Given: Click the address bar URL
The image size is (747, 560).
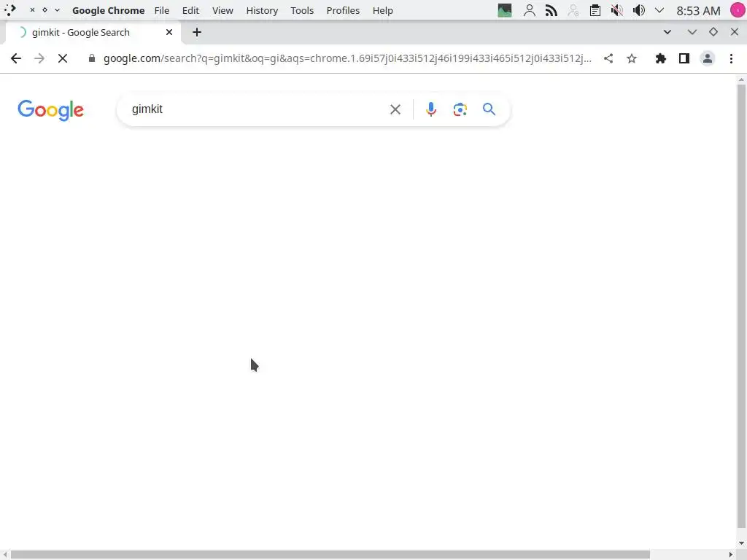Looking at the screenshot, I should click(347, 58).
